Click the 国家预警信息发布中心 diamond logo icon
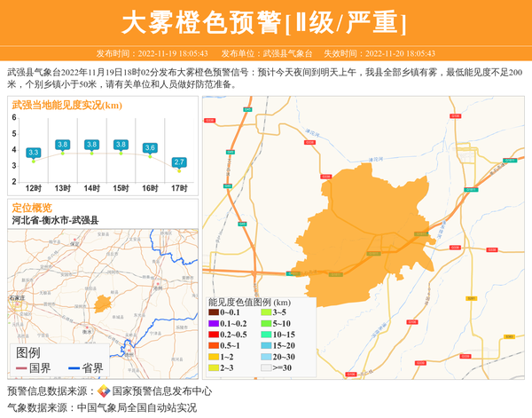The width and height of the screenshot is (532, 418). point(104,391)
